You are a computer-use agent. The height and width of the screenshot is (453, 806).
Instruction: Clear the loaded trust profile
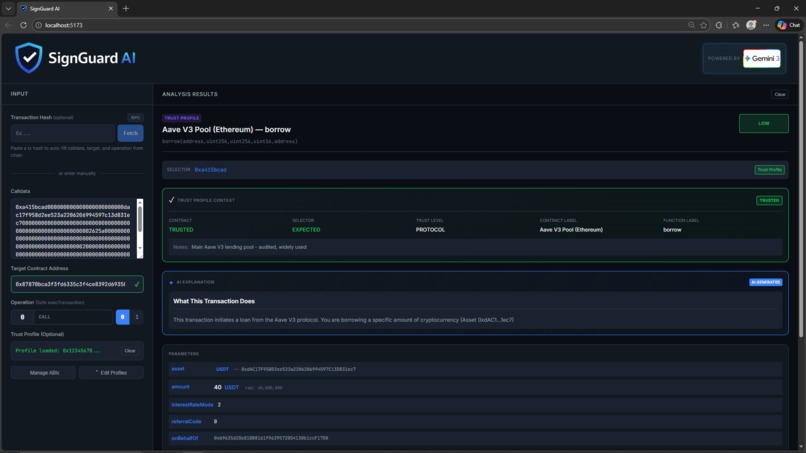tap(130, 351)
